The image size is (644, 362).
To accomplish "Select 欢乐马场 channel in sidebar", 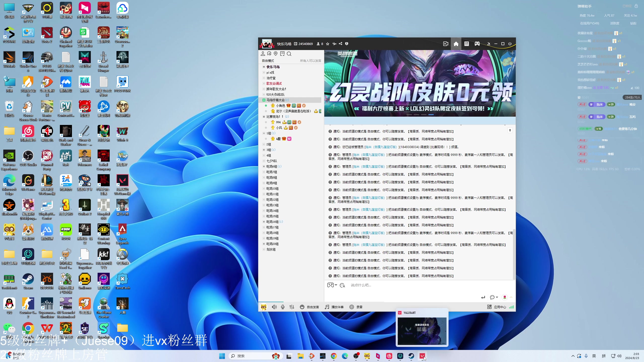I will click(x=273, y=67).
